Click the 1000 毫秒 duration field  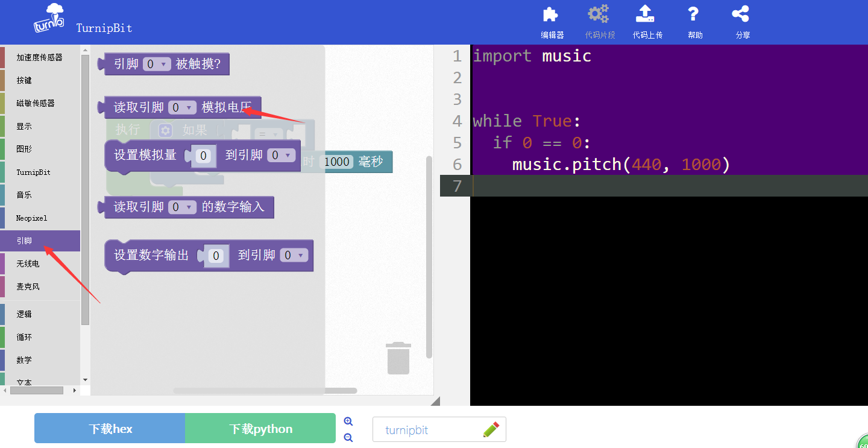tap(336, 162)
